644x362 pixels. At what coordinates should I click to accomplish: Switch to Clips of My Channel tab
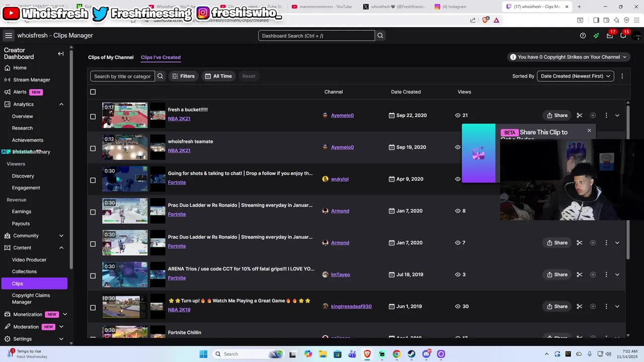[x=111, y=57]
